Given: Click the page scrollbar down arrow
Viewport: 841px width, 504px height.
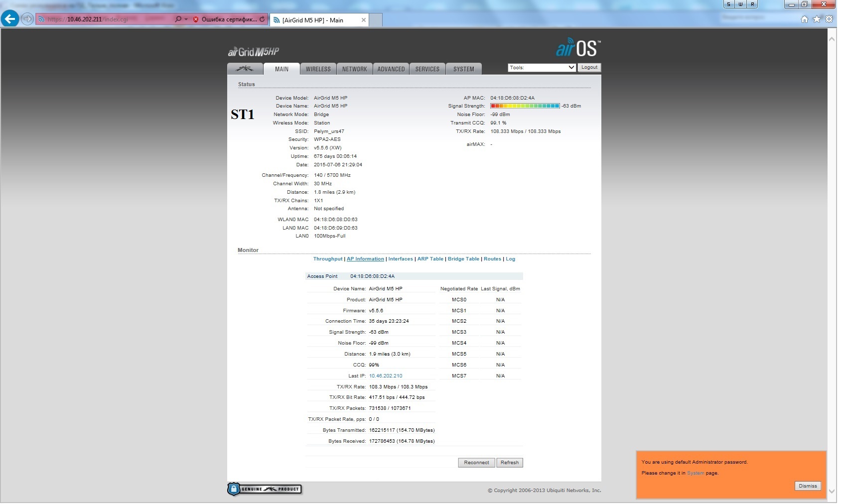Looking at the screenshot, I should click(x=832, y=491).
